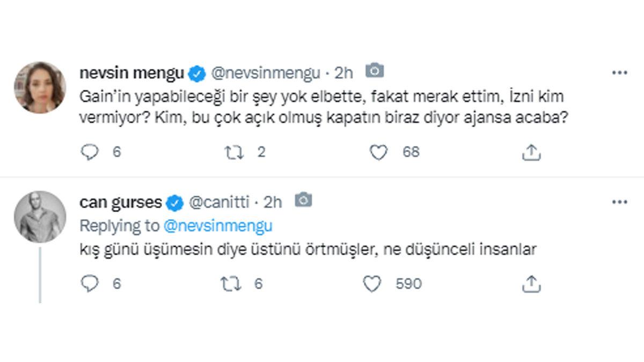Click nevsin mengu's verified badge
This screenshot has height=362, width=644.
pyautogui.click(x=198, y=70)
